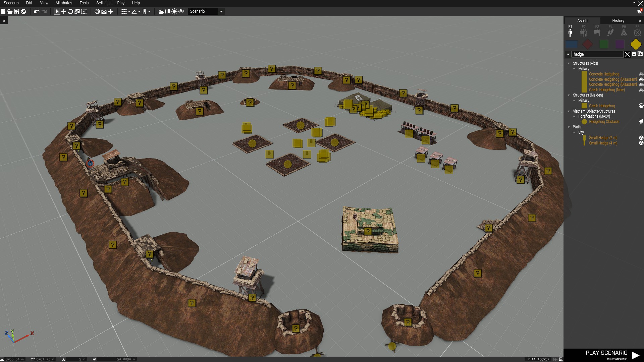Switch to the History tab
The height and width of the screenshot is (362, 644).
click(x=618, y=21)
